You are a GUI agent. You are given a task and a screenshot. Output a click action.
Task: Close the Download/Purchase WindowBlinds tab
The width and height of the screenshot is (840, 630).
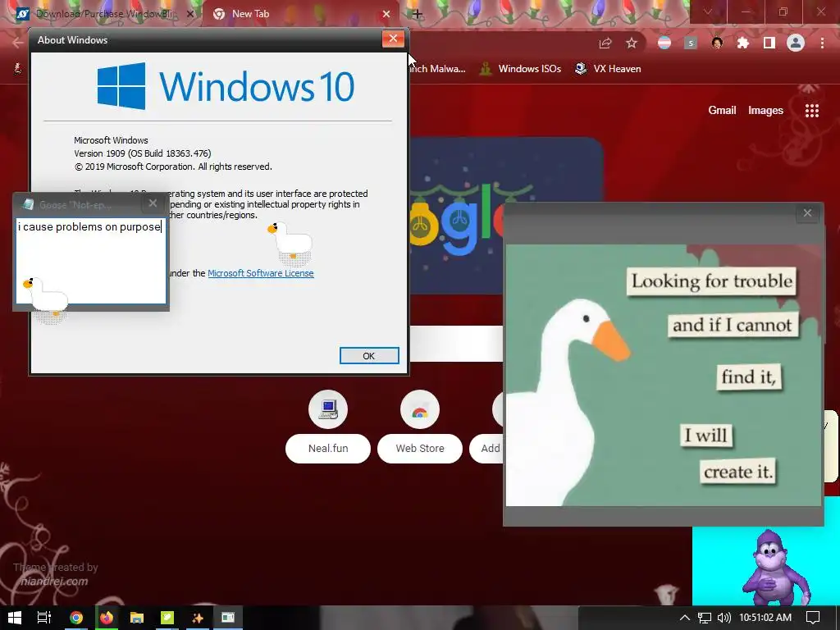[x=189, y=14]
